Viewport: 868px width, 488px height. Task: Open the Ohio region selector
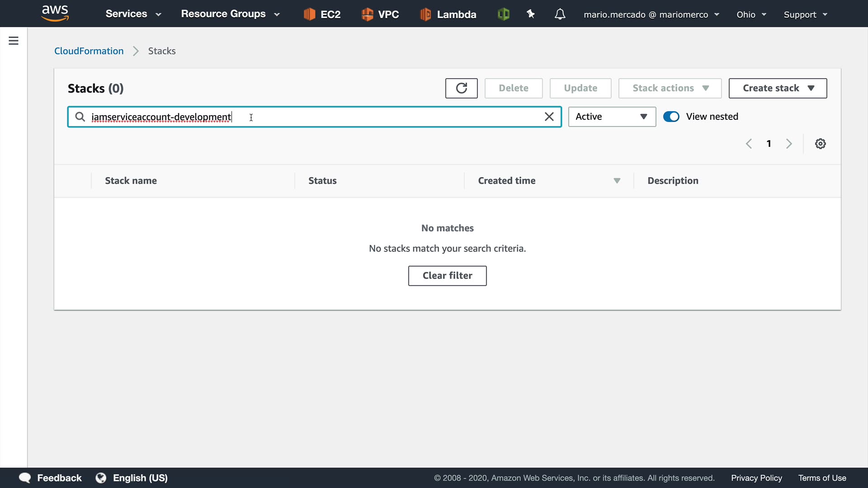751,14
